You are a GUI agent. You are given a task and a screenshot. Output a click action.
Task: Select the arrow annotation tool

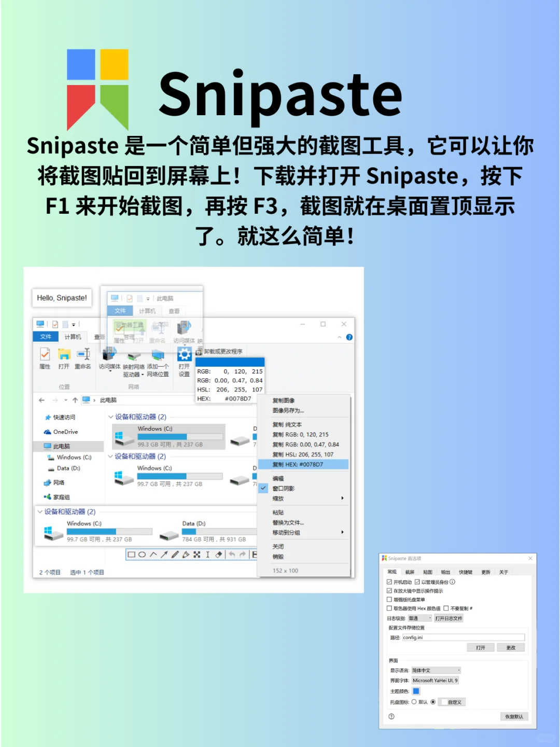[x=164, y=555]
